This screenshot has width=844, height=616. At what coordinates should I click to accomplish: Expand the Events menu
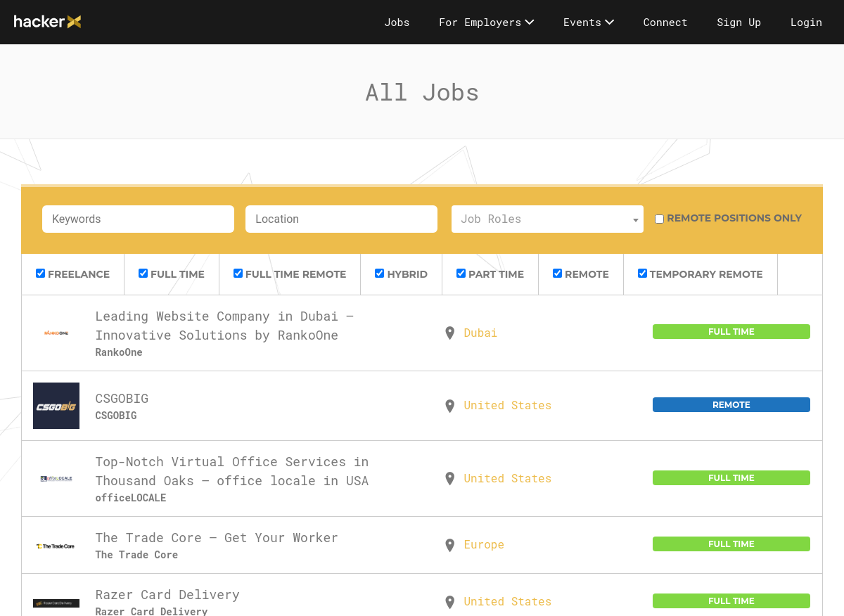589,23
